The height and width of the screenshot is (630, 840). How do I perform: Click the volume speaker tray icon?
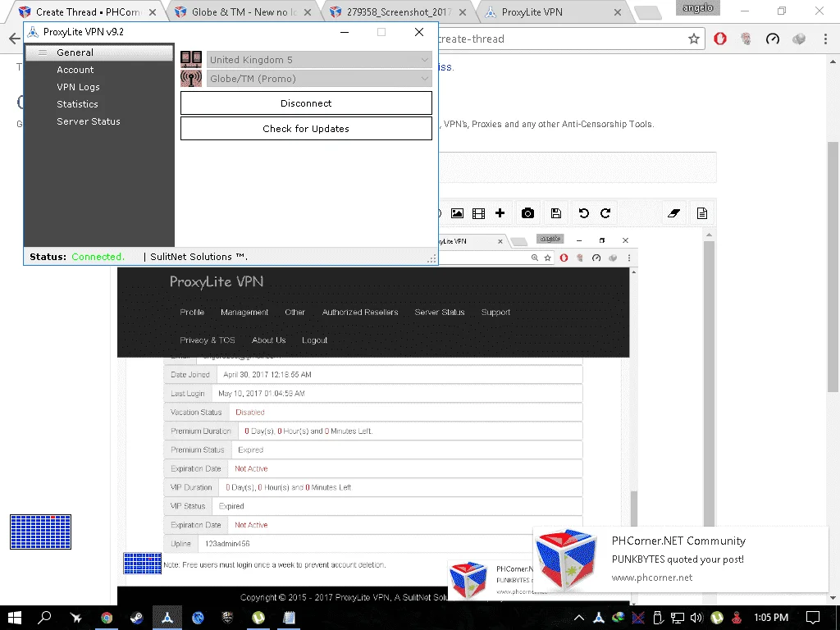[696, 618]
